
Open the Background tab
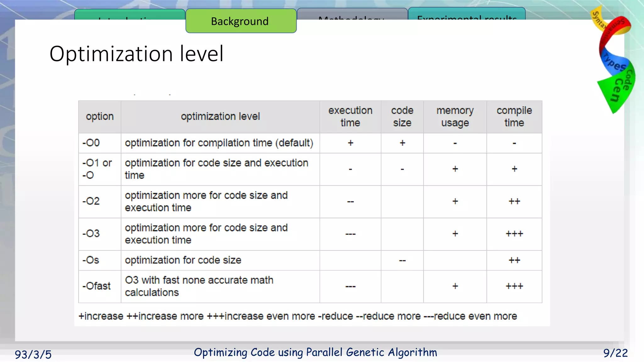pos(241,21)
